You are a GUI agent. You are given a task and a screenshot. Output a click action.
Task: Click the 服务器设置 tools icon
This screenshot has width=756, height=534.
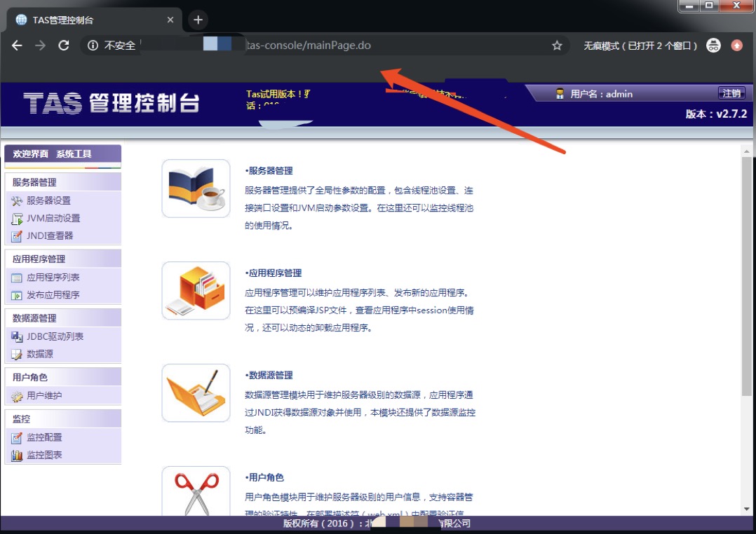coord(17,201)
